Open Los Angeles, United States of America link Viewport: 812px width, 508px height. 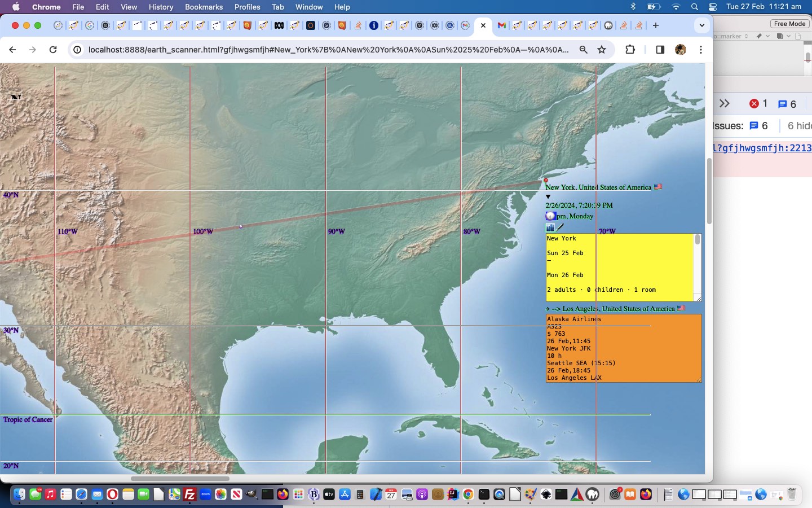coord(619,309)
